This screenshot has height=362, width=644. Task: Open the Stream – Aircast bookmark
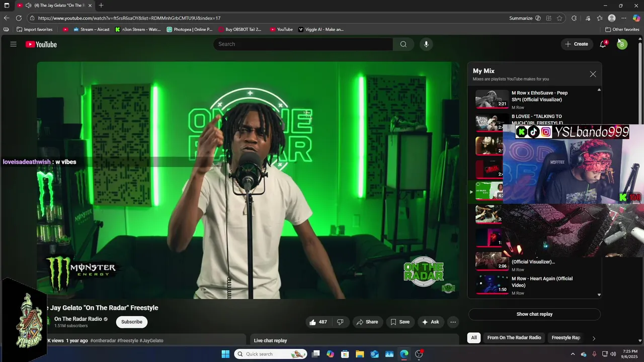[92, 30]
